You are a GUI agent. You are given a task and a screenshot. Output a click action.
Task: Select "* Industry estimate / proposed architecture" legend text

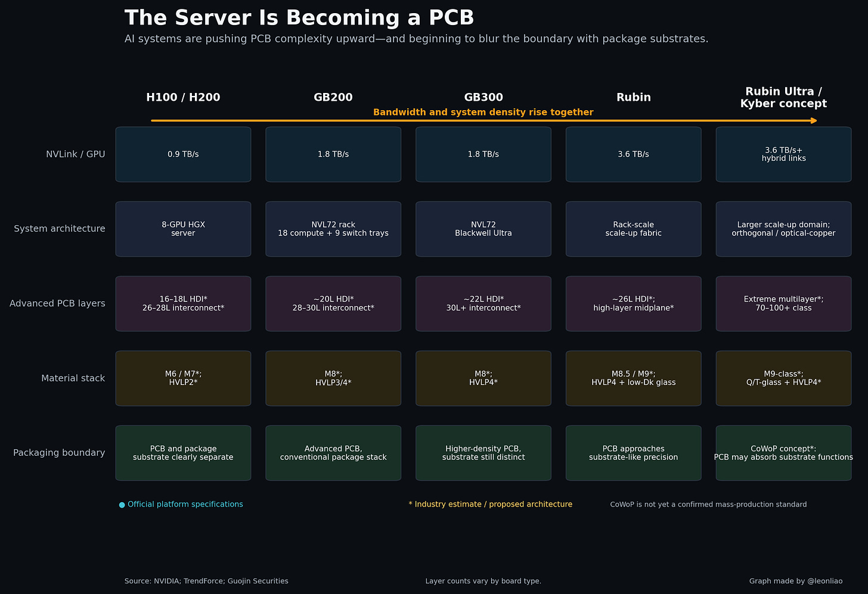pyautogui.click(x=491, y=505)
